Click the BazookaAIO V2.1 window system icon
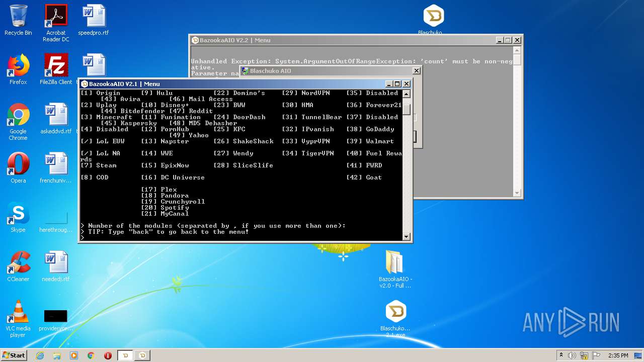Viewport: 644px width, 362px height. point(85,84)
